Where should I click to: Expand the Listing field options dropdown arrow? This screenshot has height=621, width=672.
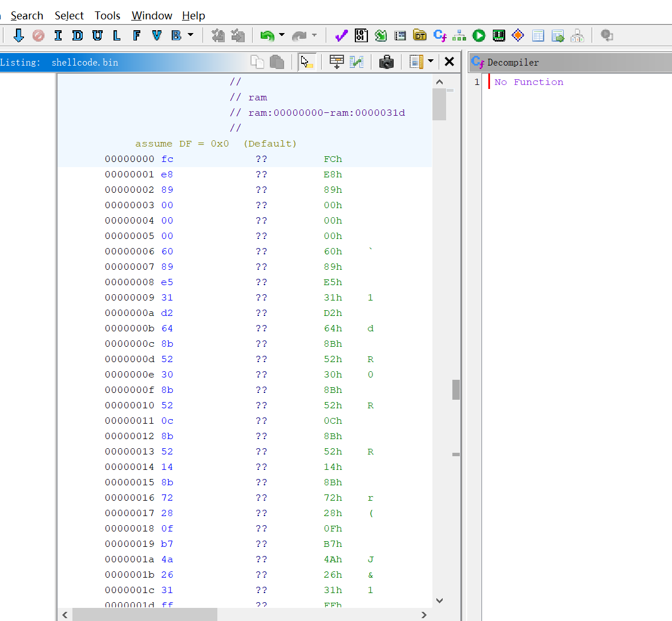coord(431,61)
